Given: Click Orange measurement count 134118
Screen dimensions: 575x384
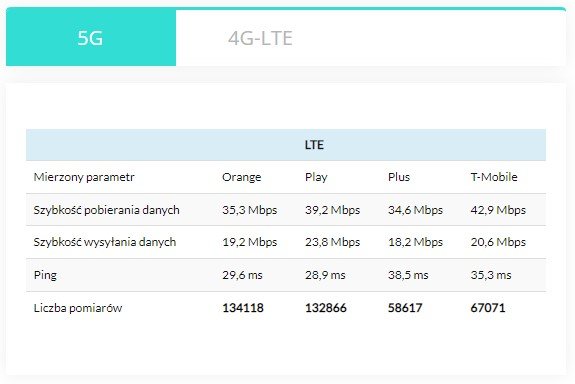Looking at the screenshot, I should pyautogui.click(x=243, y=308).
